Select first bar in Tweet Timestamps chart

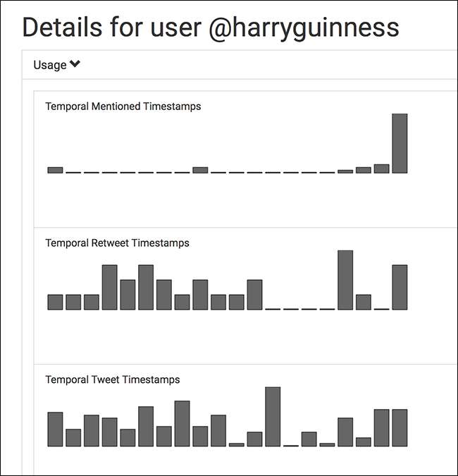55,429
